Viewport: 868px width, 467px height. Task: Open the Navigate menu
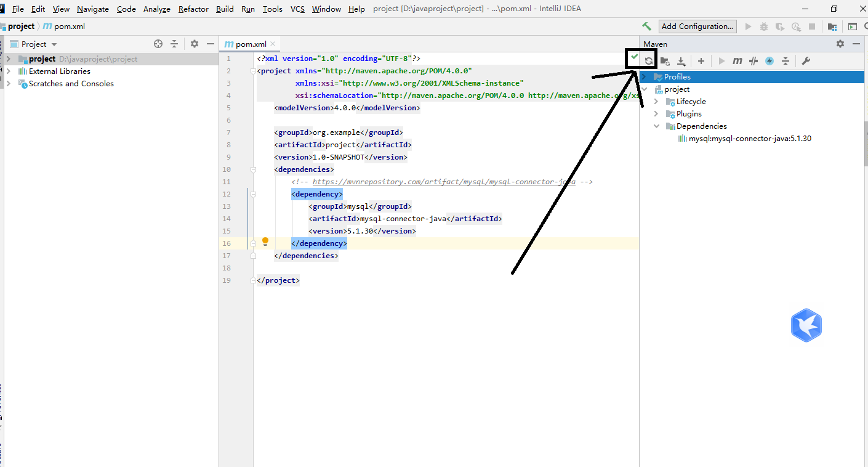pos(93,9)
